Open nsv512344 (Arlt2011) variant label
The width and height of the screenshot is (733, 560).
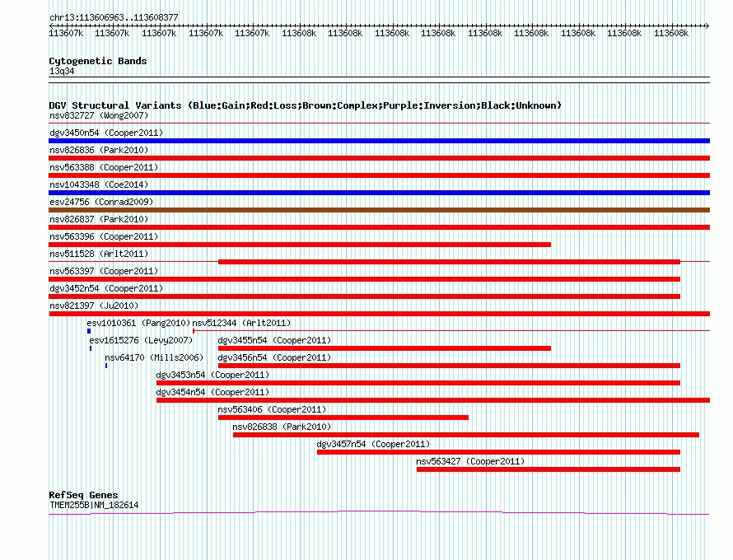[x=241, y=323]
